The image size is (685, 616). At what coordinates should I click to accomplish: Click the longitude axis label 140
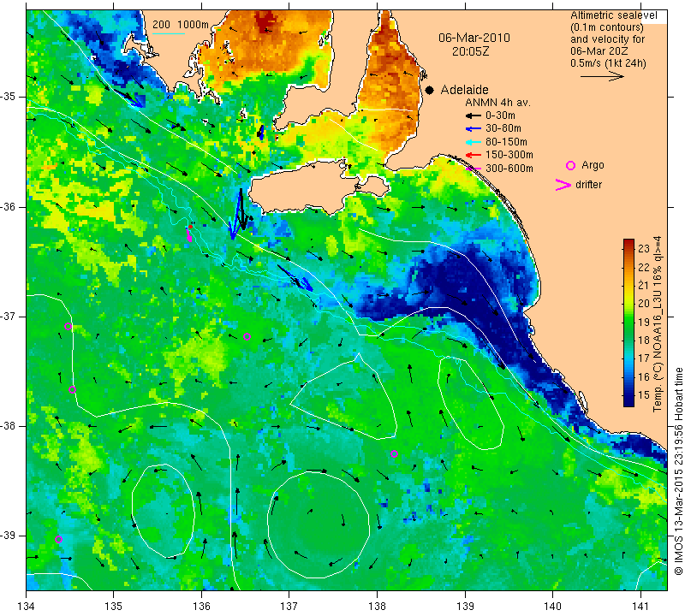552,606
